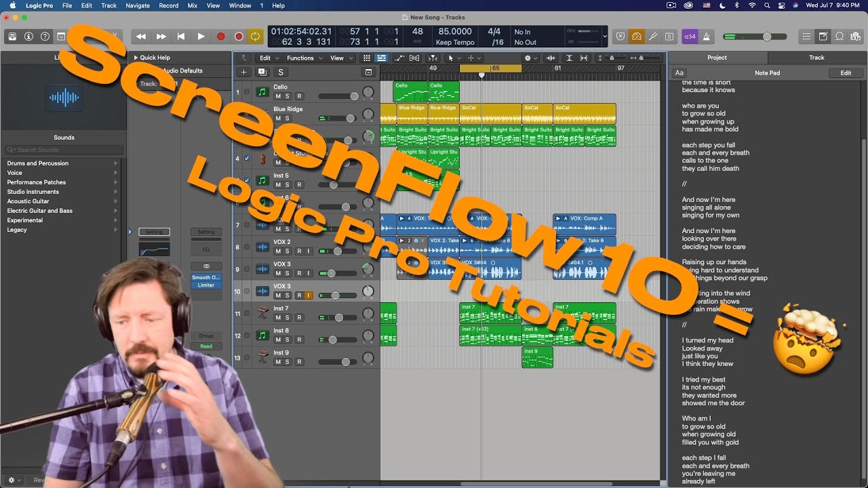Toggle the Replace mode button
This screenshot has width=868, height=488.
pyautogui.click(x=620, y=37)
